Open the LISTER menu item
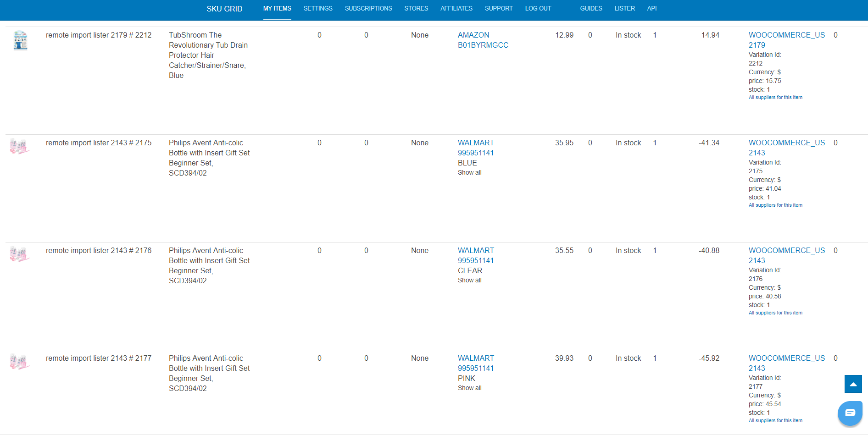 625,8
